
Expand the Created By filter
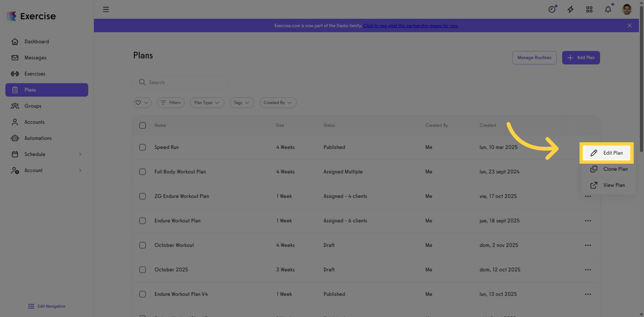click(x=278, y=102)
